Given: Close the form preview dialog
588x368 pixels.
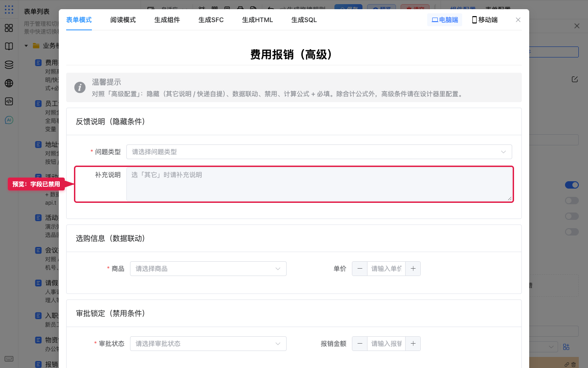Looking at the screenshot, I should point(518,20).
